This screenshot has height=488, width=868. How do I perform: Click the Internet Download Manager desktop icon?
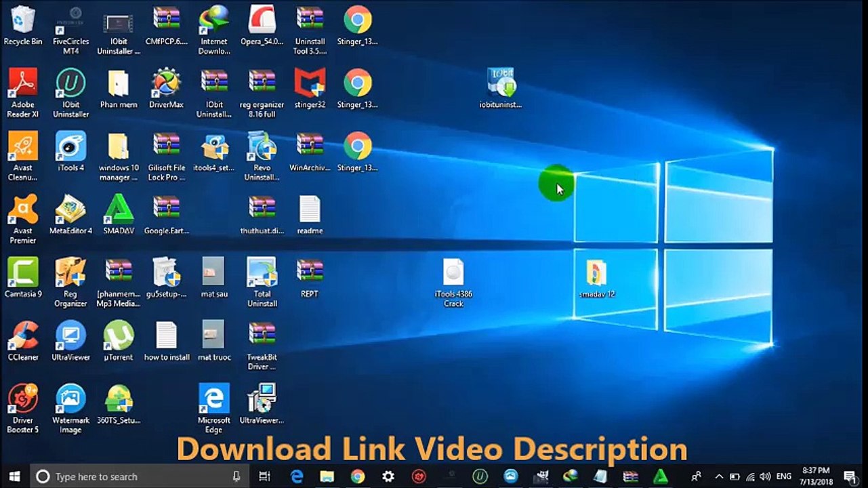click(214, 30)
